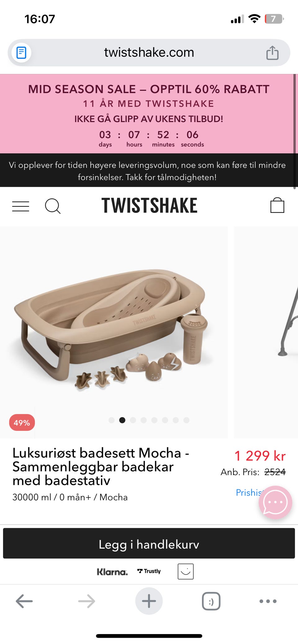Screen dimensions: 298x644
Task: Open a new tab with the plus button
Action: click(149, 601)
